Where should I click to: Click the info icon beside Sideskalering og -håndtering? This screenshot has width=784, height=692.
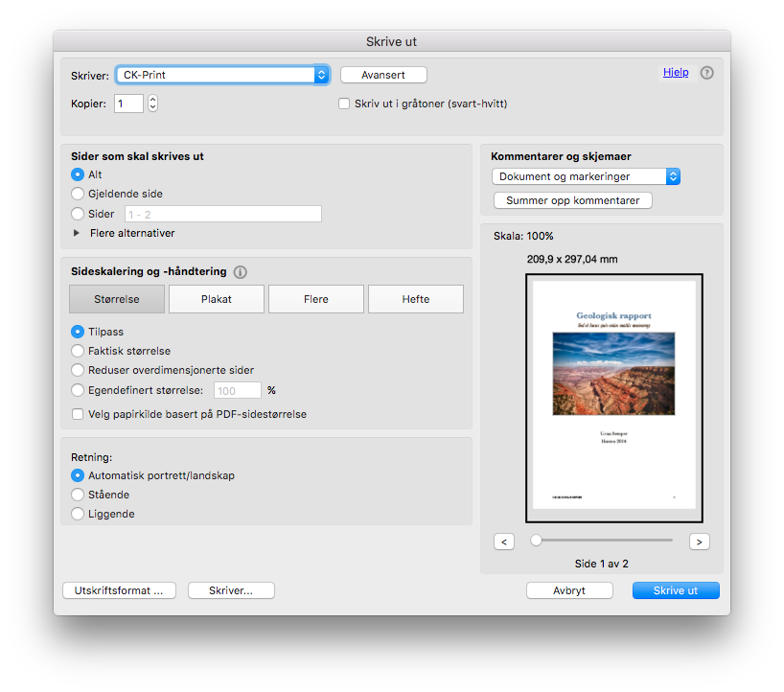tap(240, 272)
